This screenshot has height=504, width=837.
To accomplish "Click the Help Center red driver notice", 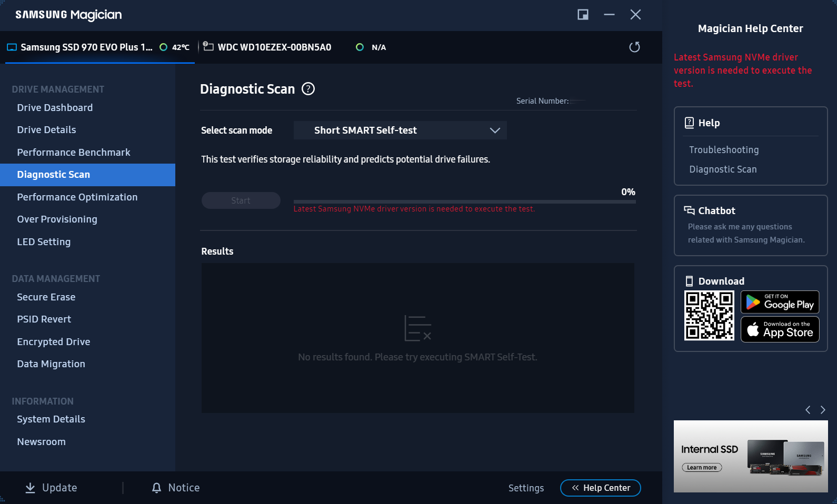I will tap(743, 70).
